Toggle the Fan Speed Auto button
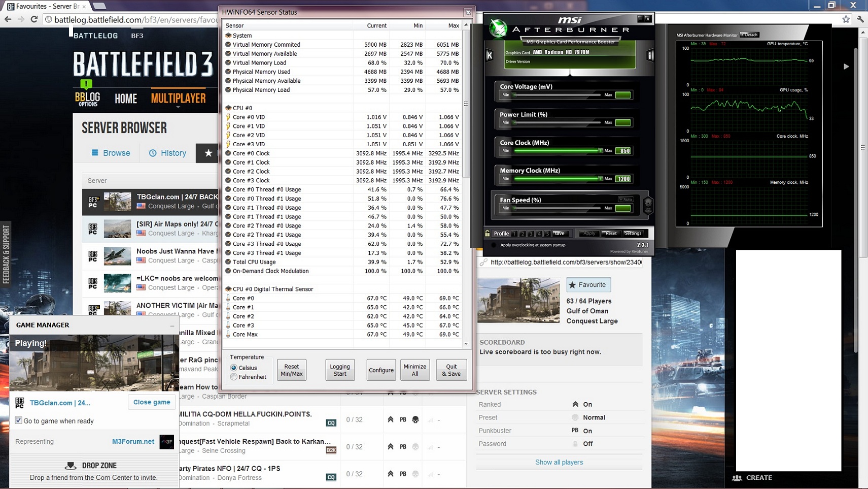The height and width of the screenshot is (489, 868). (x=626, y=200)
